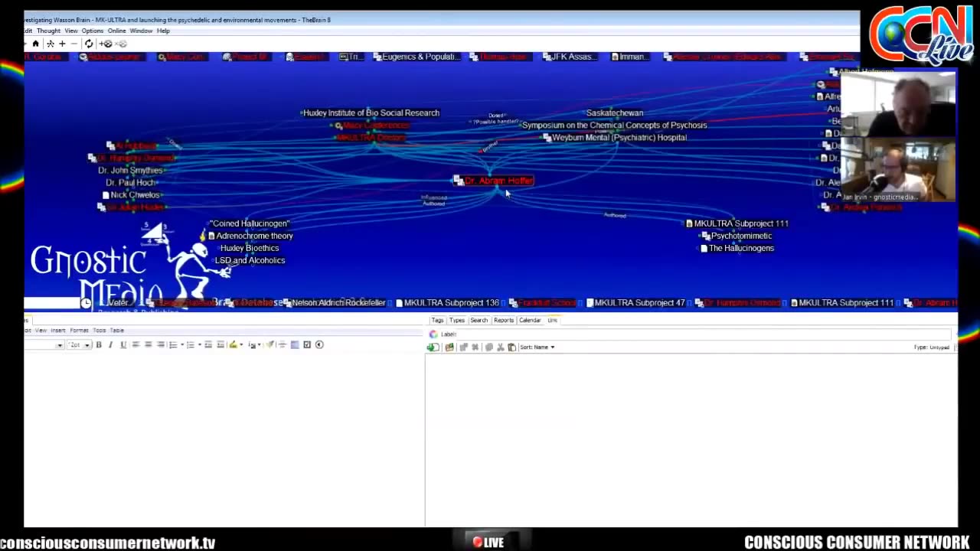980x551 pixels.
Task: Click the decrease indent icon
Action: coord(208,344)
